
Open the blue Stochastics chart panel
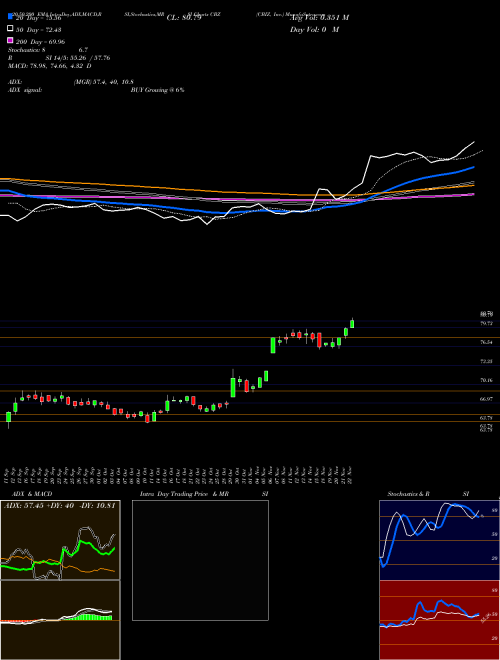(x=439, y=540)
